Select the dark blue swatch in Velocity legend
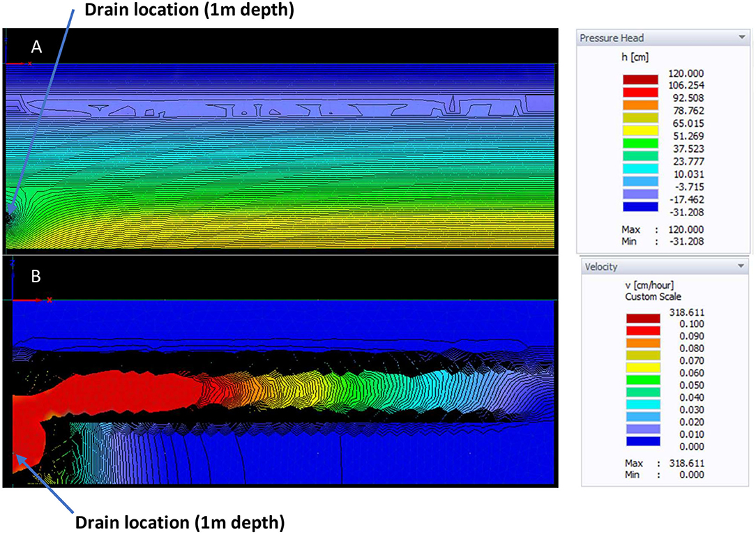The height and width of the screenshot is (534, 756). coord(643,441)
